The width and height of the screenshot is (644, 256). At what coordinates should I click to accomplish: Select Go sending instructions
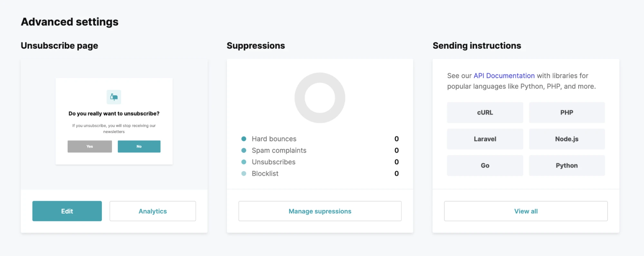485,165
